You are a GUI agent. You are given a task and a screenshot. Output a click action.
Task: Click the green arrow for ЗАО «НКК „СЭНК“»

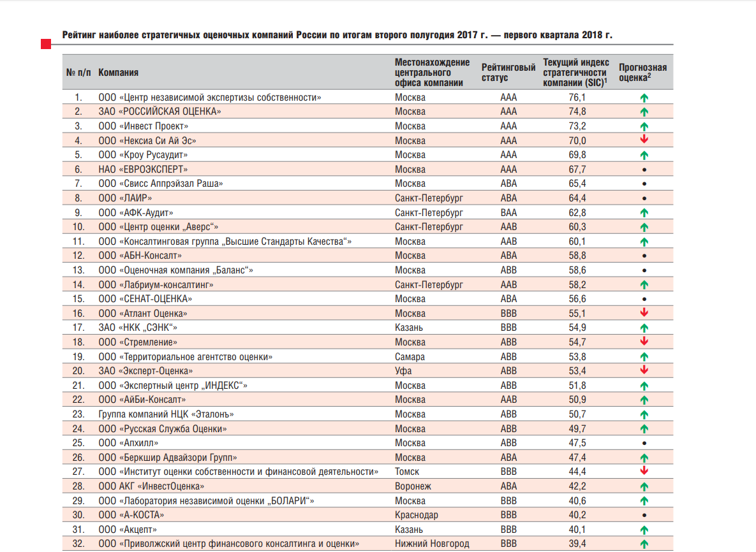644,328
